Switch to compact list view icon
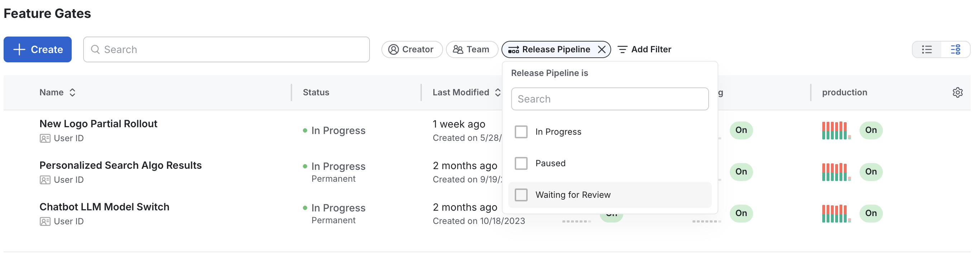 927,49
